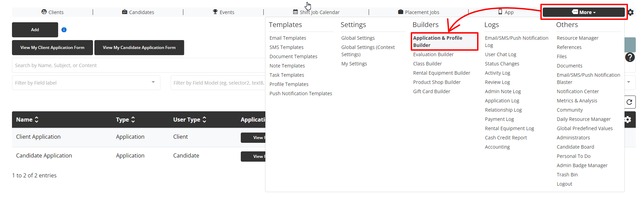Open the settings gear next to More
644x212 pixels.
click(x=631, y=12)
